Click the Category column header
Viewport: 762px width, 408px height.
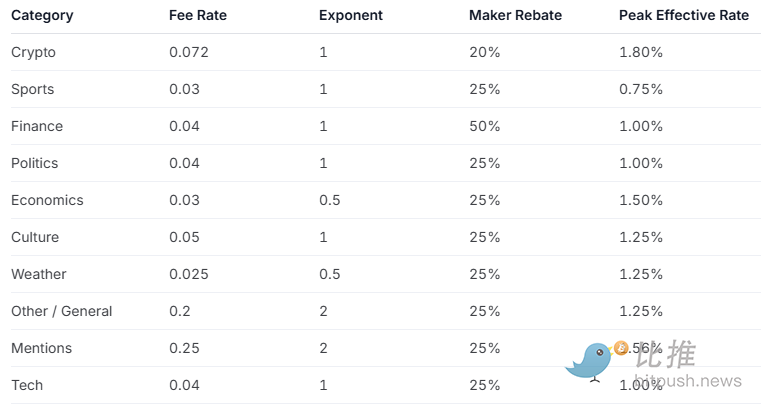coord(42,16)
